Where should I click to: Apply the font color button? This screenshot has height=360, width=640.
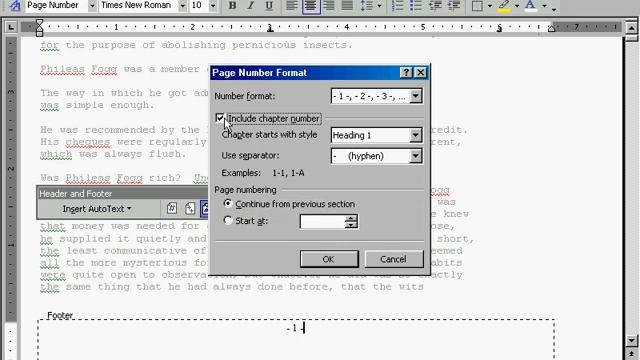click(x=530, y=6)
